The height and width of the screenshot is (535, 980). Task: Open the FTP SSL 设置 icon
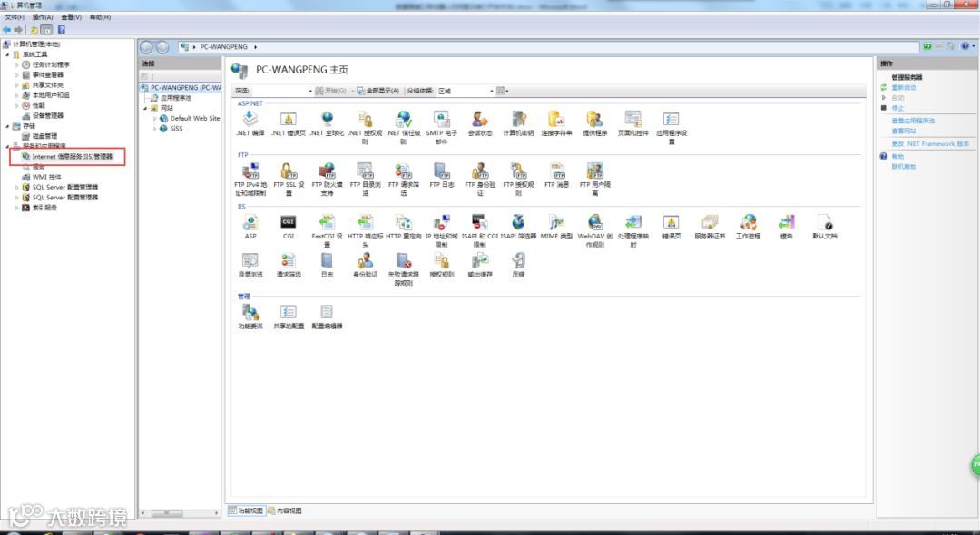point(289,170)
